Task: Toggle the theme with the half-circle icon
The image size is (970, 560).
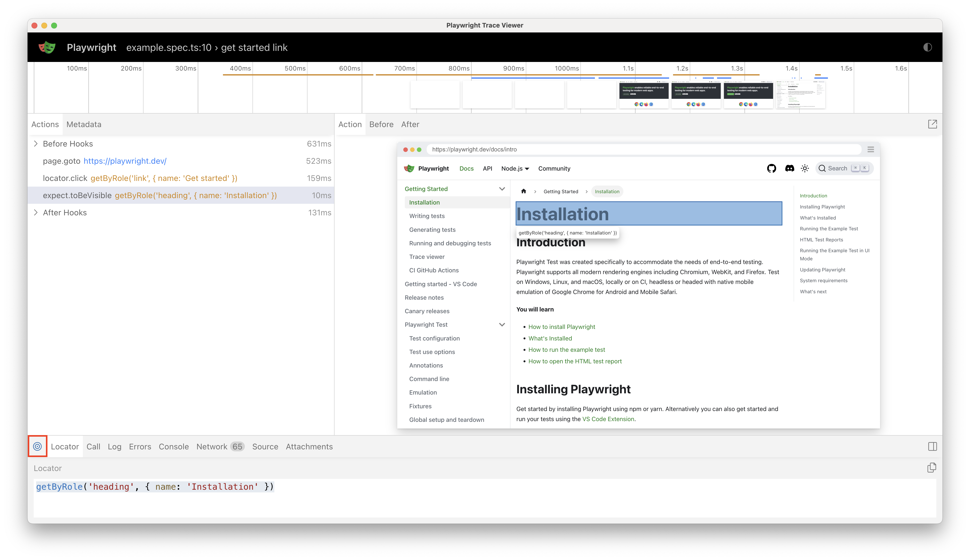Action: (927, 47)
